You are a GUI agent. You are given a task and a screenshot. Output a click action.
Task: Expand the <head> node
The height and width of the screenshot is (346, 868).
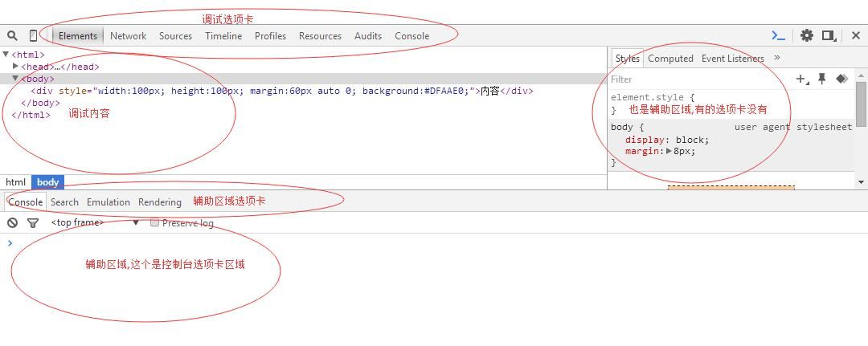click(16, 67)
